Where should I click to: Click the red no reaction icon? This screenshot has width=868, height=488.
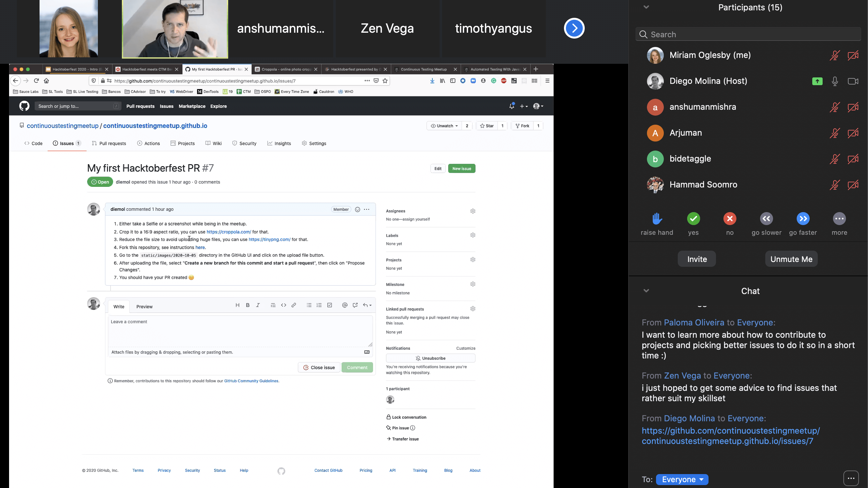pyautogui.click(x=730, y=219)
